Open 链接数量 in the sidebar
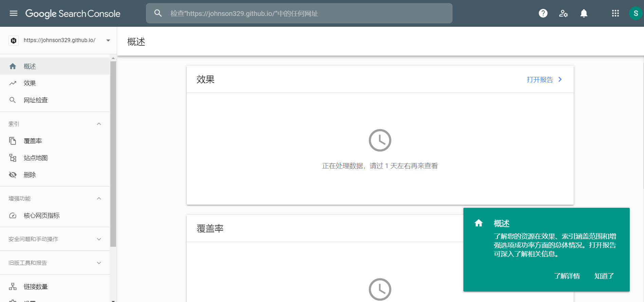Viewport: 644px width, 302px height. tap(55, 286)
